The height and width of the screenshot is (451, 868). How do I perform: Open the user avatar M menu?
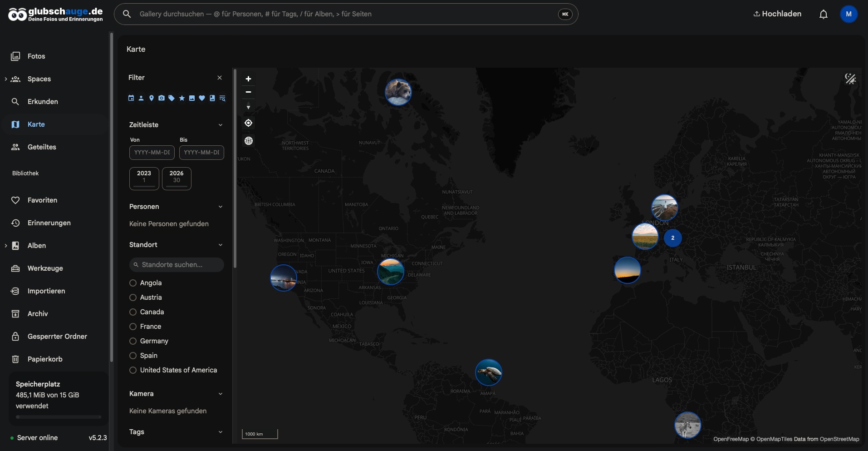point(849,14)
